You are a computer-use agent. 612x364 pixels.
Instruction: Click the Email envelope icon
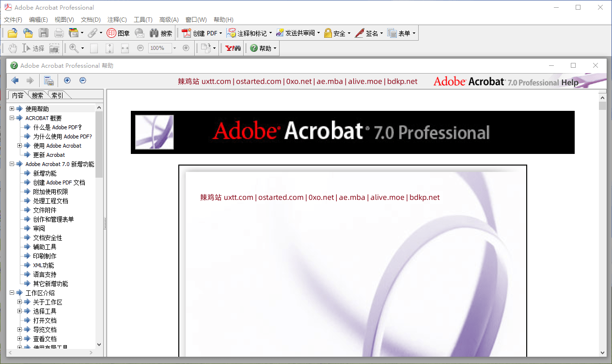pyautogui.click(x=140, y=33)
